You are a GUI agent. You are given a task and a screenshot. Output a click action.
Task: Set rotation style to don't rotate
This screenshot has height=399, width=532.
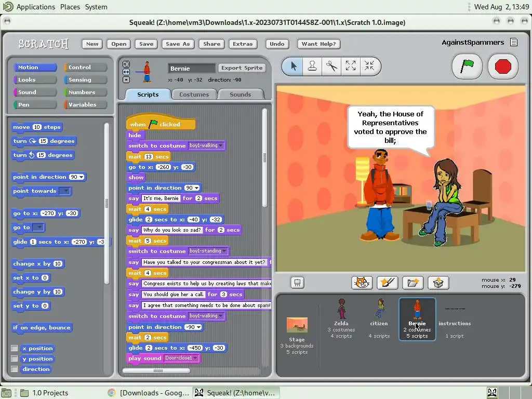point(126,79)
